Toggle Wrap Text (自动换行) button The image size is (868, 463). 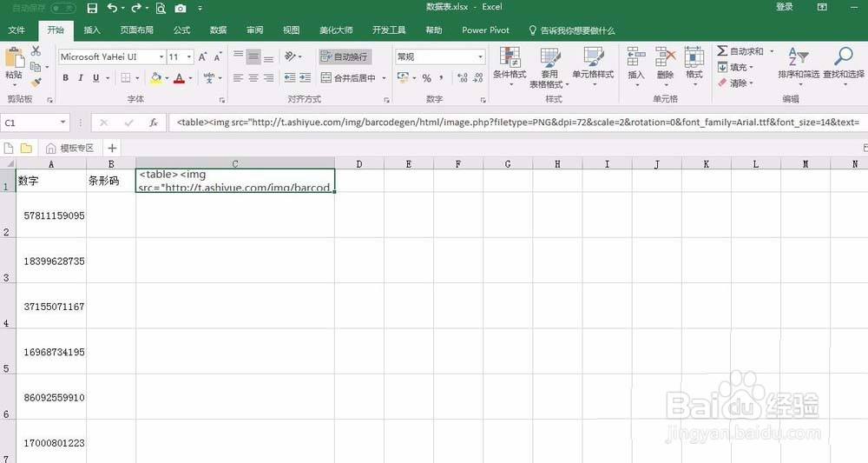point(344,56)
